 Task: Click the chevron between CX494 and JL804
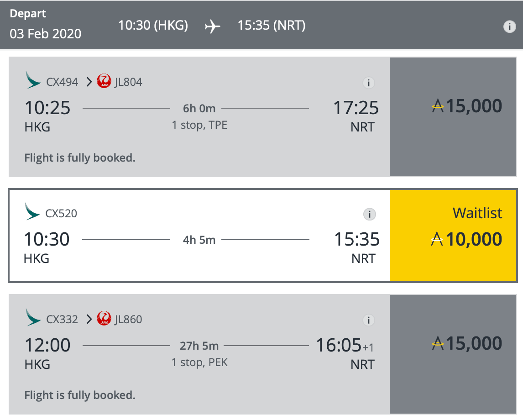click(x=89, y=82)
